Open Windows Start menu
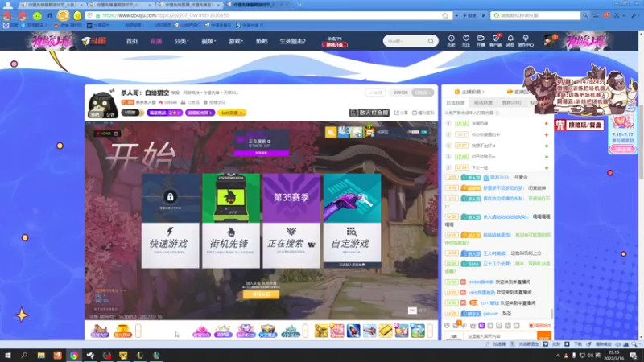Screen dimensions: 644x362 coord(8,355)
